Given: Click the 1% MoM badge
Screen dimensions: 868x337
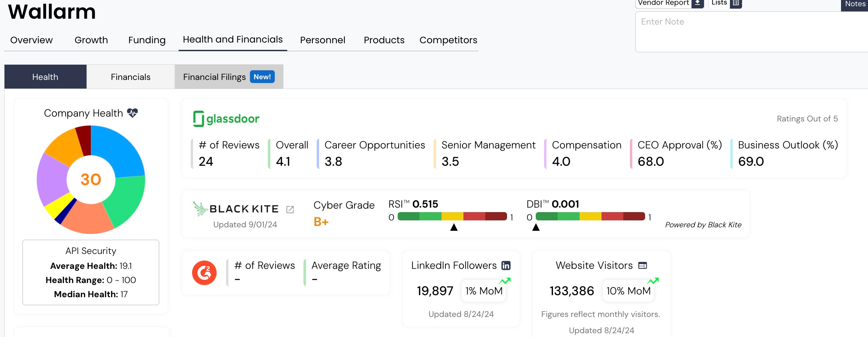Looking at the screenshot, I should pyautogui.click(x=484, y=291).
